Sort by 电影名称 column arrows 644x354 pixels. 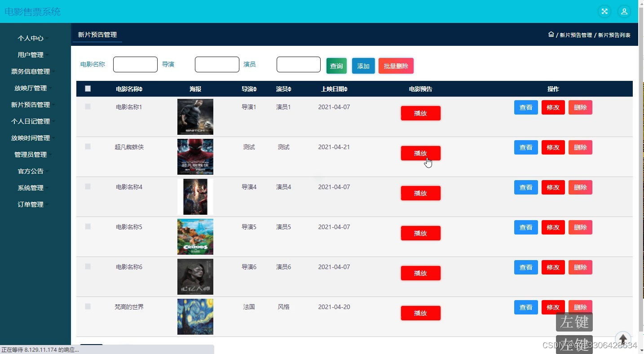pyautogui.click(x=141, y=89)
